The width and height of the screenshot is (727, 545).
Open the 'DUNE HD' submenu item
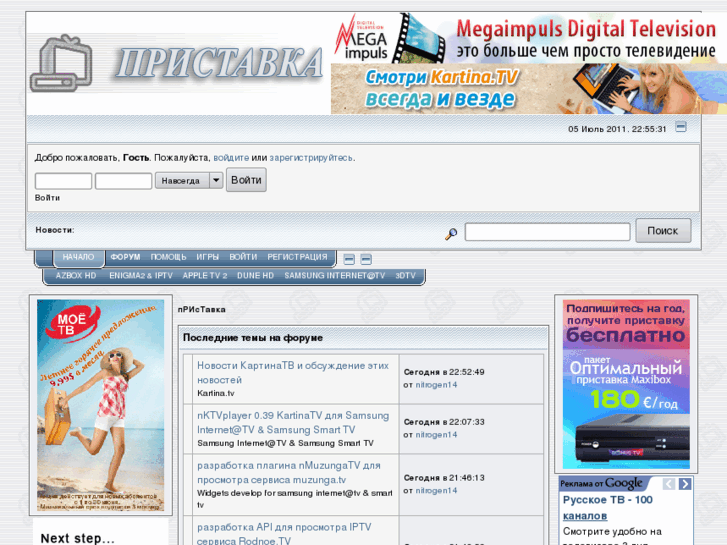pyautogui.click(x=255, y=276)
